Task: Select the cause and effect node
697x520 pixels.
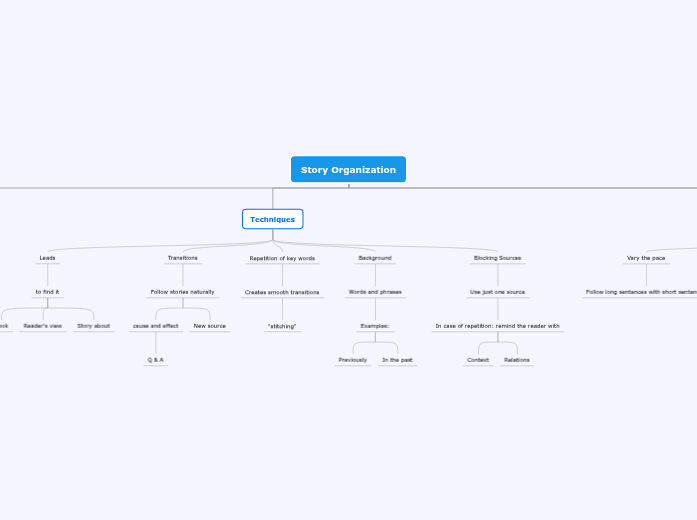Action: pyautogui.click(x=155, y=326)
